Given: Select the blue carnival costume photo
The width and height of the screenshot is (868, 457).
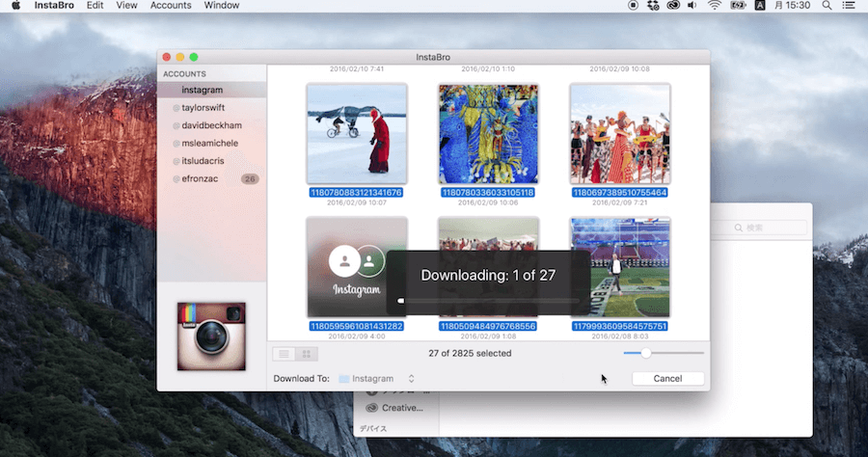Looking at the screenshot, I should click(488, 134).
